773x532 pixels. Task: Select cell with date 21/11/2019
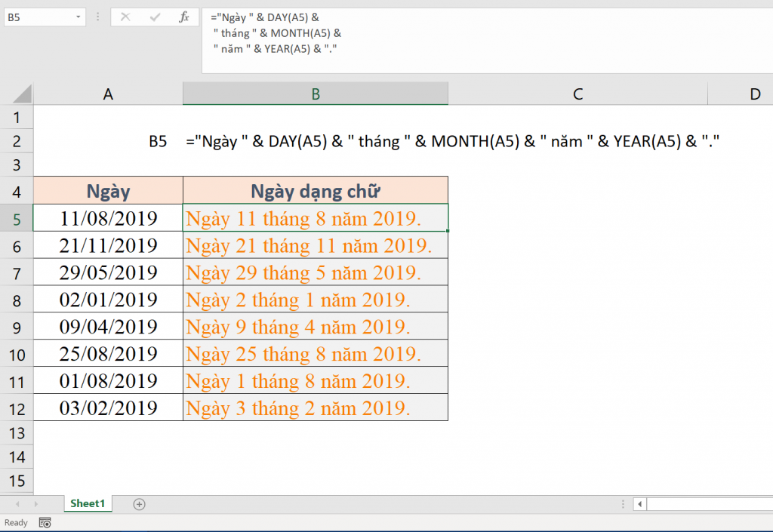(108, 245)
